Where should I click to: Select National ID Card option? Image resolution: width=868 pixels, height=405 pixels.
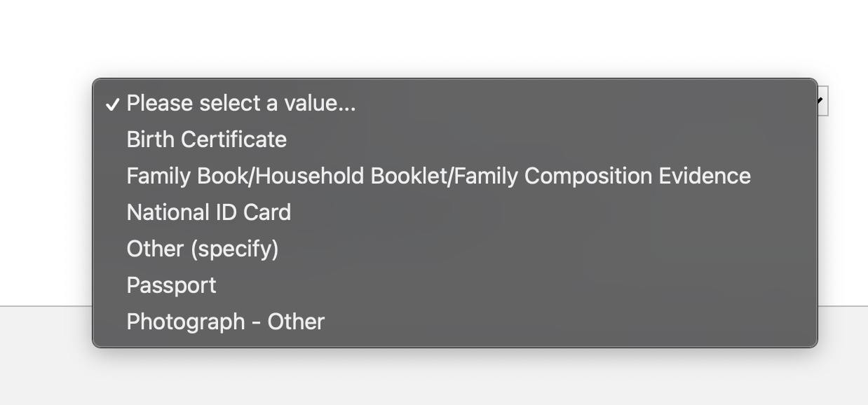[208, 212]
